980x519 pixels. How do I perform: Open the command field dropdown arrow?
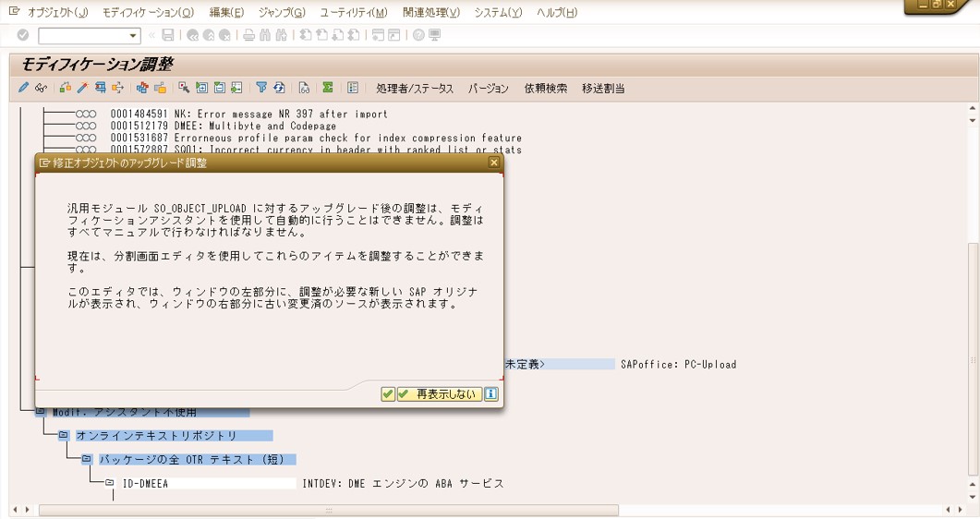click(133, 35)
